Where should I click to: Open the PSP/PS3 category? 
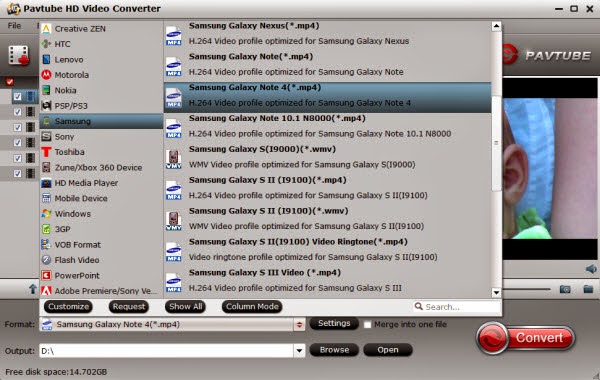101,106
